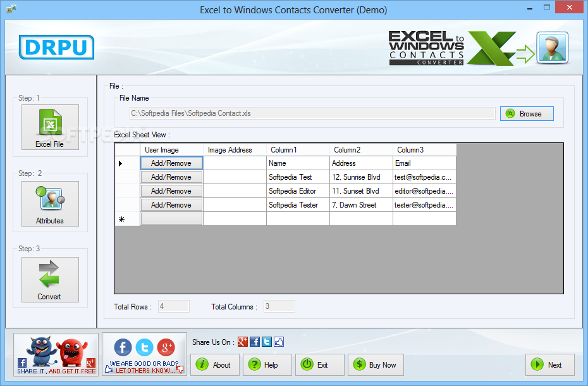Viewport: 588px width, 386px height.
Task: Select the '12, Sunrise Blvd' cell
Action: pyautogui.click(x=361, y=177)
